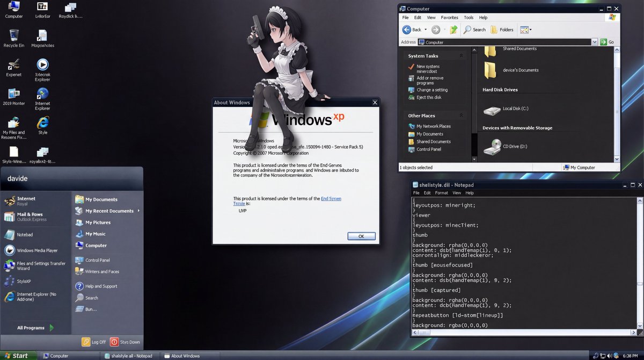The width and height of the screenshot is (644, 360).
Task: Switch to Computer taskbar button
Action: point(71,356)
